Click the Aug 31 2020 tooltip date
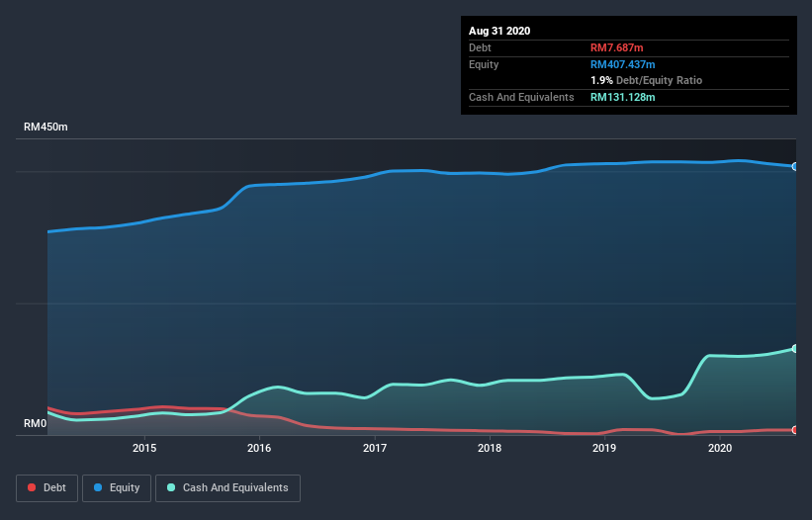Screen dimensions: 812x520 499,31
